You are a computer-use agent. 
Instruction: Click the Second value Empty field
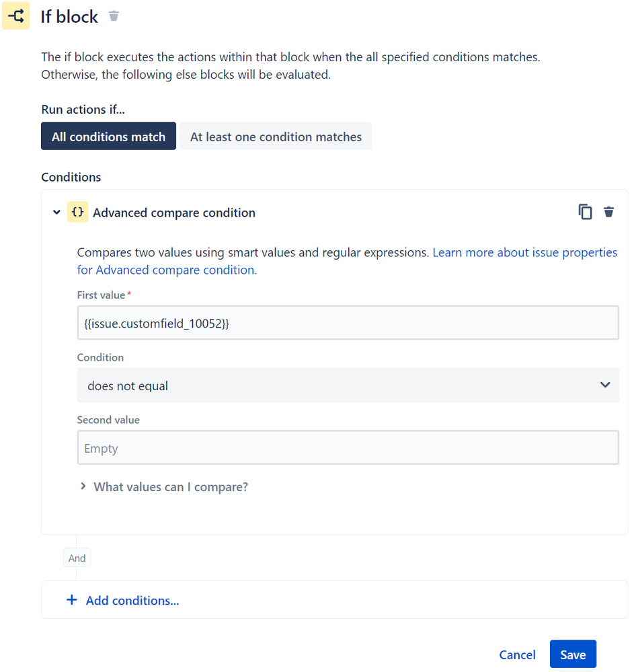pyautogui.click(x=348, y=447)
